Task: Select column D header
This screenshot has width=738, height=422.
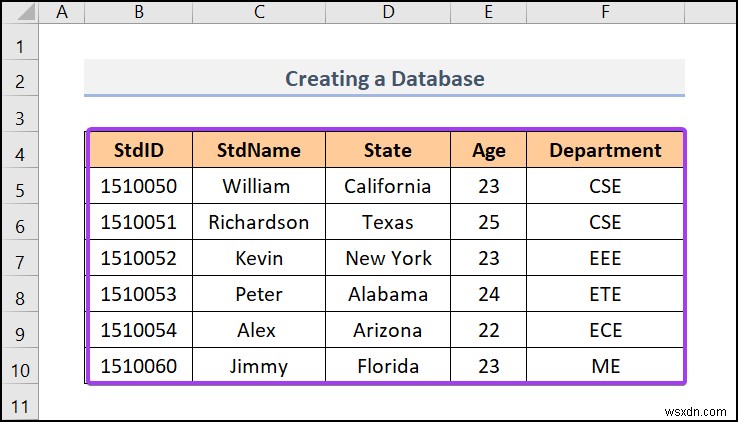Action: pyautogui.click(x=387, y=12)
